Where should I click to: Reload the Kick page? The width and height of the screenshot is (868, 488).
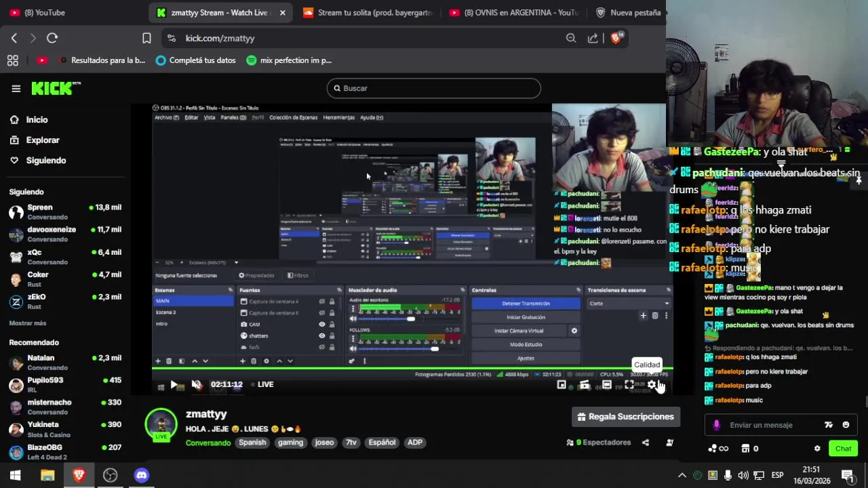52,38
